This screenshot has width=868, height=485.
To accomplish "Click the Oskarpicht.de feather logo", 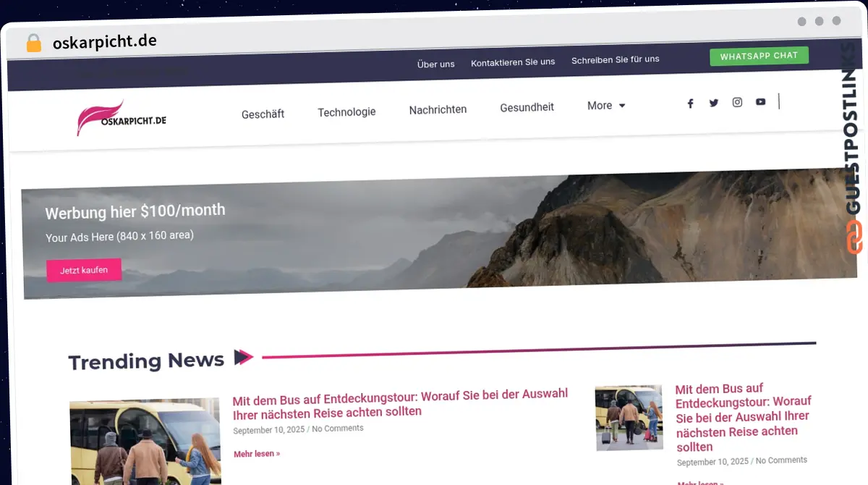I will point(122,117).
